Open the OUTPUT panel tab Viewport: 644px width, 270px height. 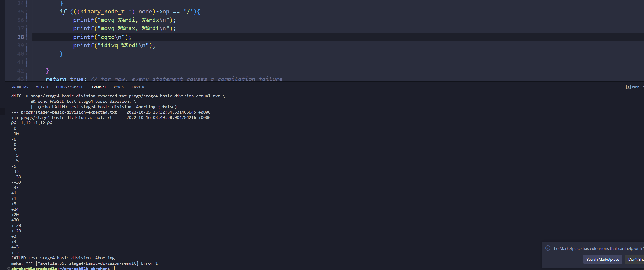(42, 87)
